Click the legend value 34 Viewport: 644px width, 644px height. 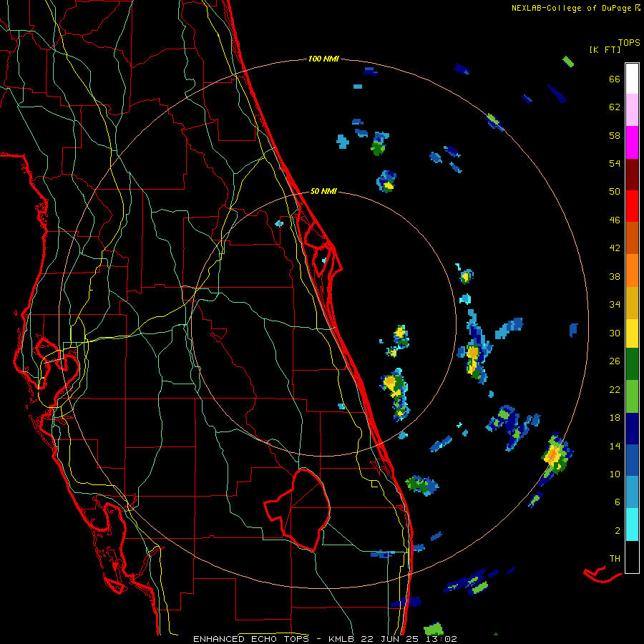615,305
